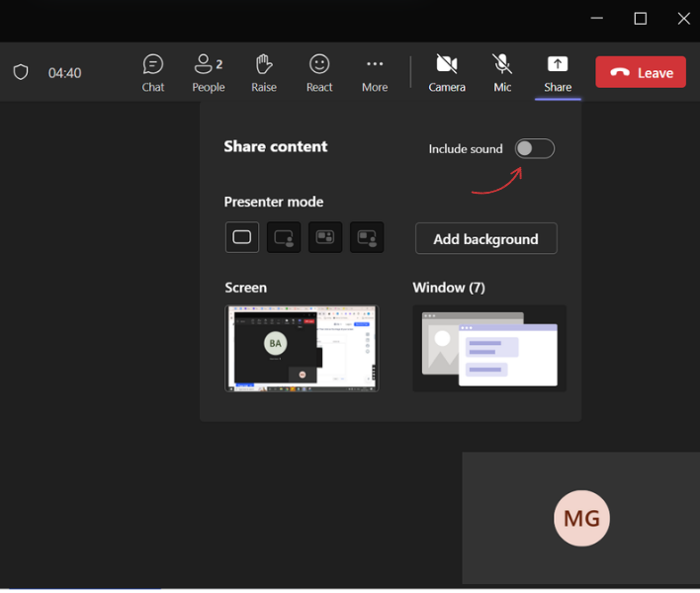The height and width of the screenshot is (593, 700).
Task: Turn on the Camera
Action: pyautogui.click(x=447, y=73)
